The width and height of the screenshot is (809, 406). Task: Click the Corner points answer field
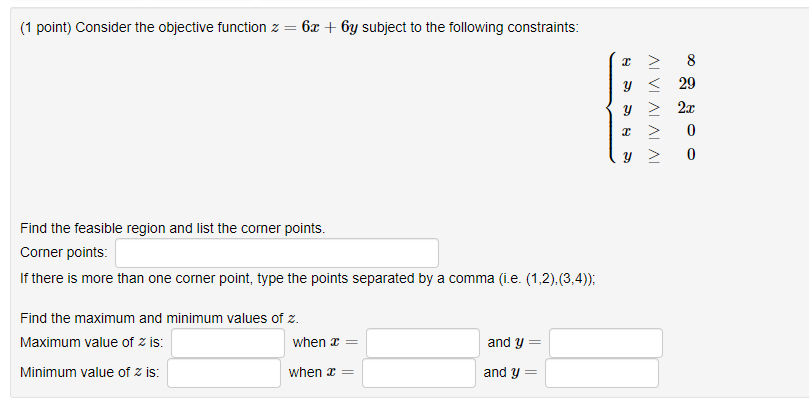point(277,253)
